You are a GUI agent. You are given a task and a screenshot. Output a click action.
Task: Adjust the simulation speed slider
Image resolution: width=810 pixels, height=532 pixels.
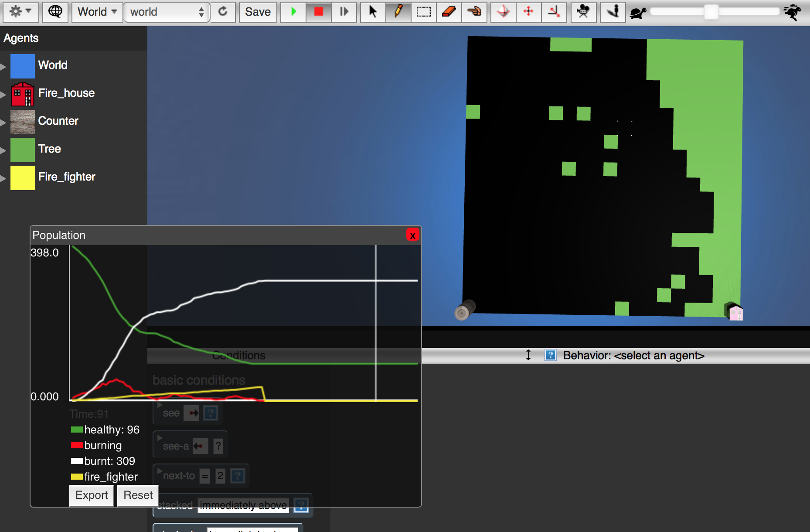711,12
